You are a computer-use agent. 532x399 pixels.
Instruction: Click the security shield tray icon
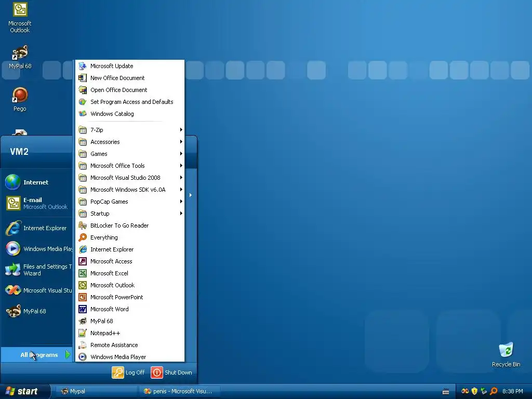coord(474,391)
